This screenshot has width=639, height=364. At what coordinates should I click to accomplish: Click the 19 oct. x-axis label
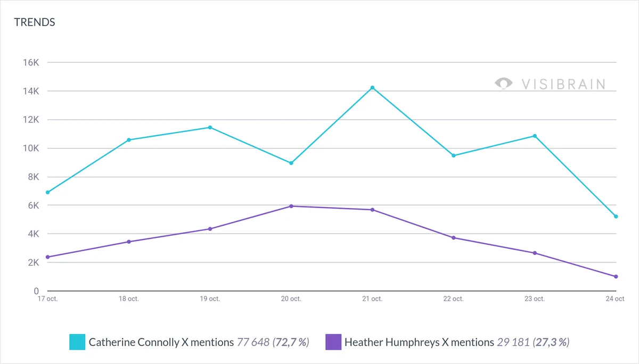210,299
